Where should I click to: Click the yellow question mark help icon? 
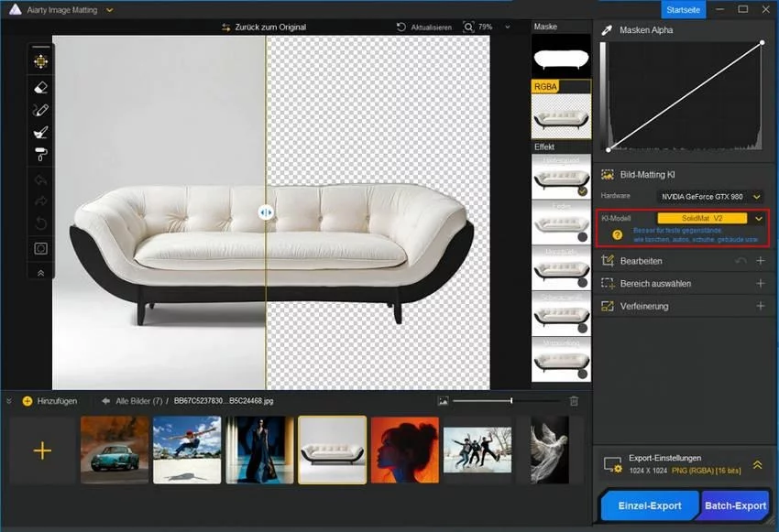(x=618, y=235)
